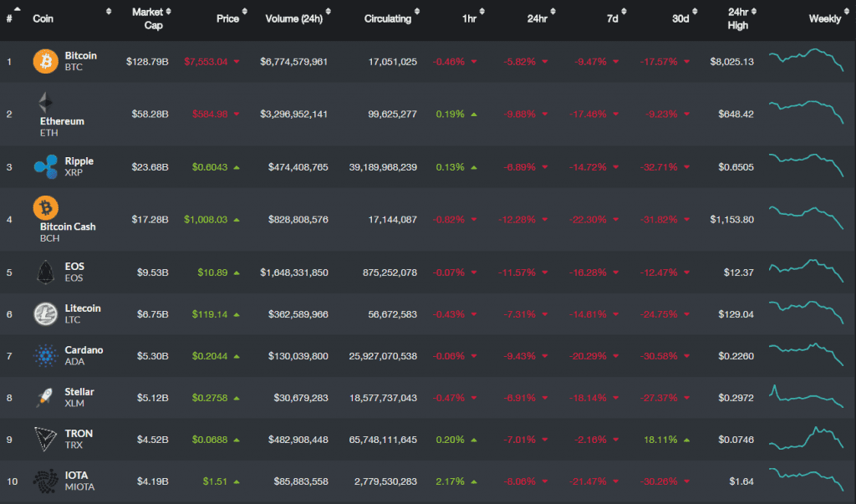This screenshot has height=504, width=856.
Task: Click Bitcoin Cash 24hr change -12.28%
Action: [517, 220]
